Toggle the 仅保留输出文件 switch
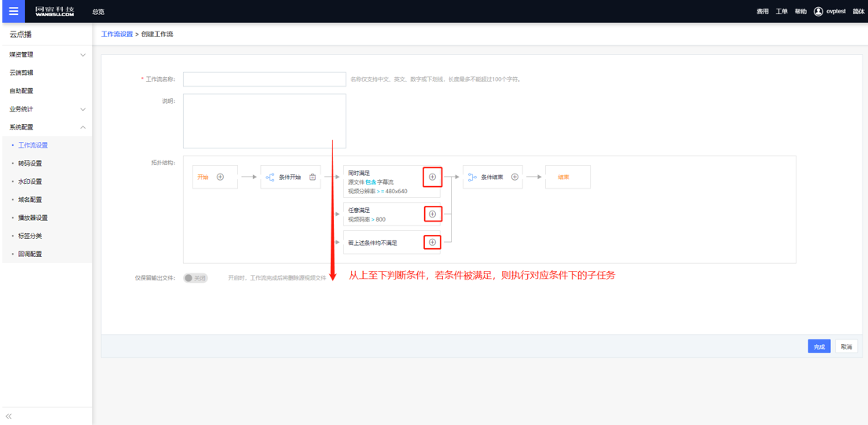This screenshot has height=425, width=868. click(196, 278)
